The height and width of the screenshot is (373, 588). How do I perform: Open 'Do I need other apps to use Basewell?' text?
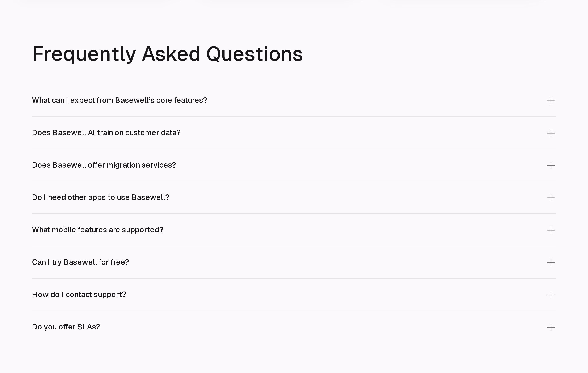click(100, 197)
